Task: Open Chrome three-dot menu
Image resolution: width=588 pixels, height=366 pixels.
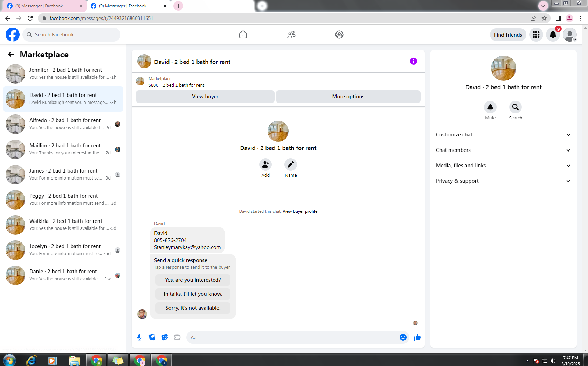Action: pos(581,18)
